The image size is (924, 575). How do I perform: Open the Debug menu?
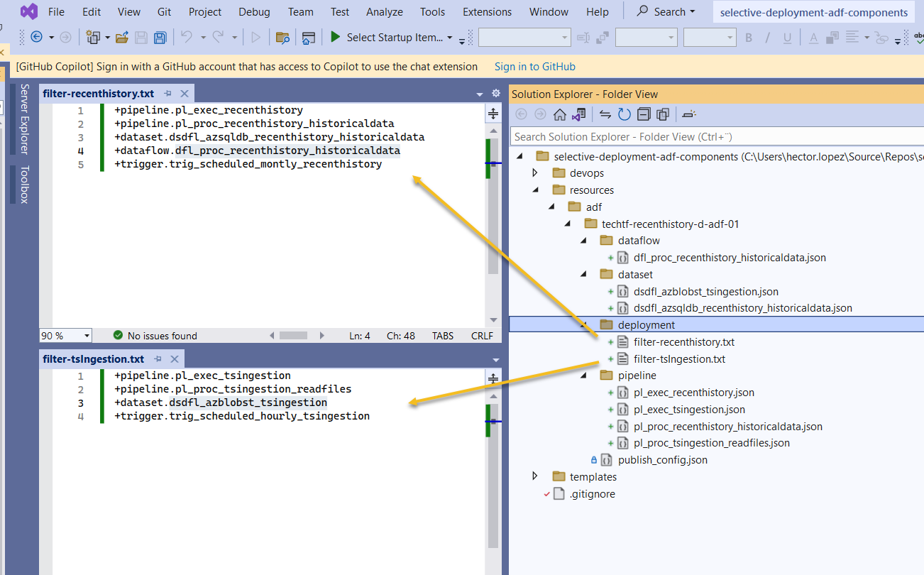point(255,12)
